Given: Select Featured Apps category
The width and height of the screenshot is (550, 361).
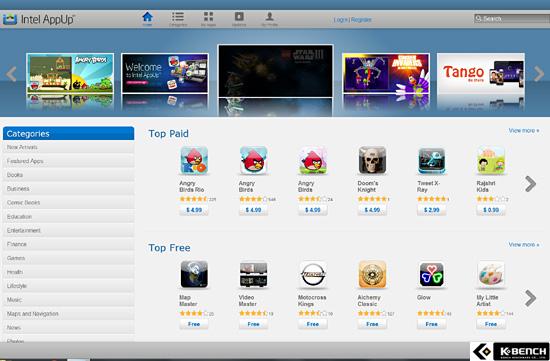Looking at the screenshot, I should (x=68, y=161).
